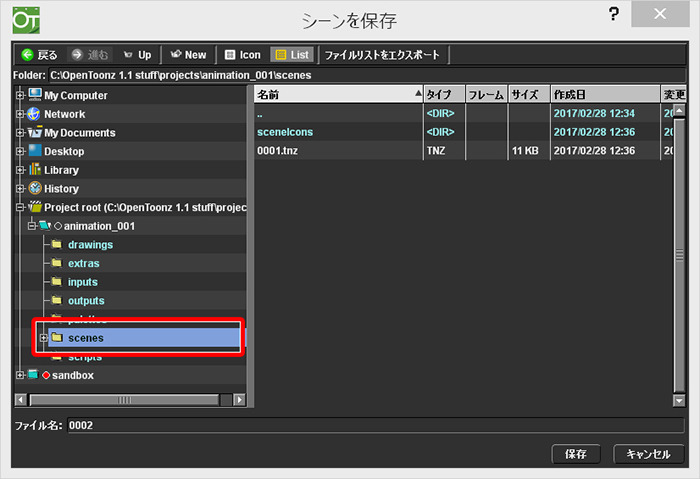Switch to Icon view mode

pyautogui.click(x=242, y=55)
